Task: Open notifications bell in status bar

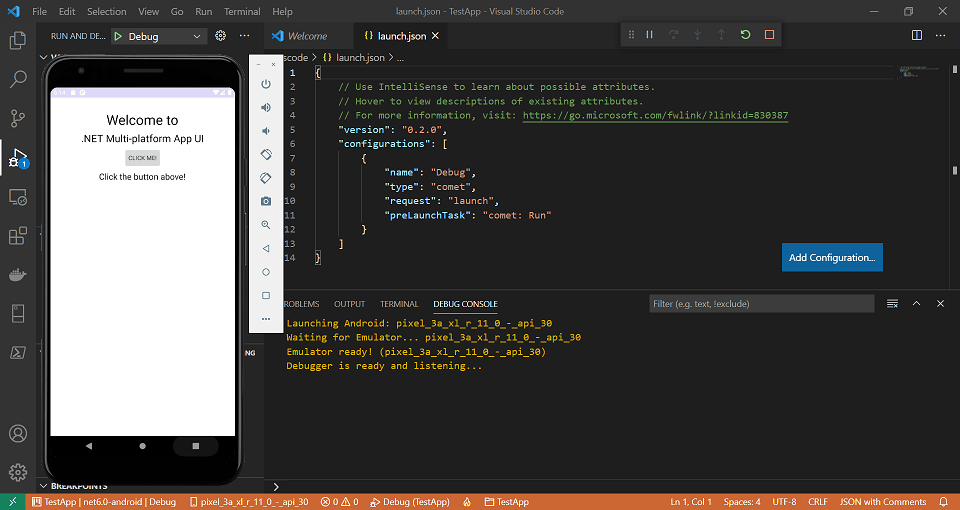Action: click(x=943, y=502)
